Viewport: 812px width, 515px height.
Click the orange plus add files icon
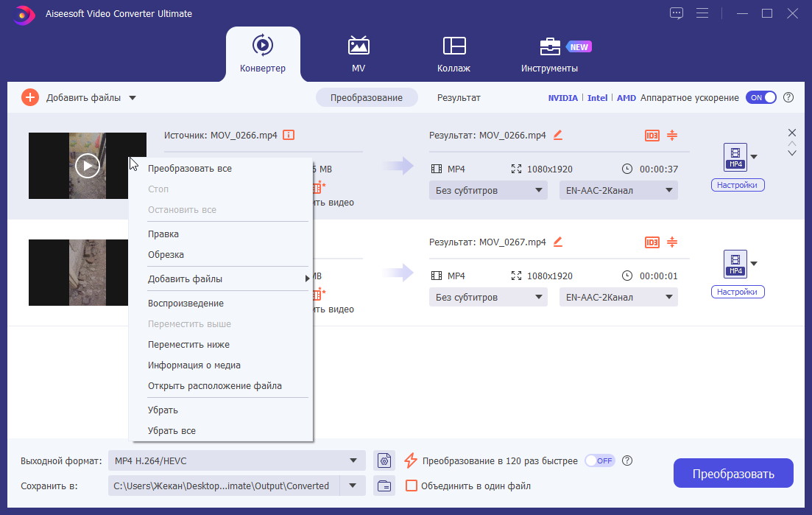[29, 97]
